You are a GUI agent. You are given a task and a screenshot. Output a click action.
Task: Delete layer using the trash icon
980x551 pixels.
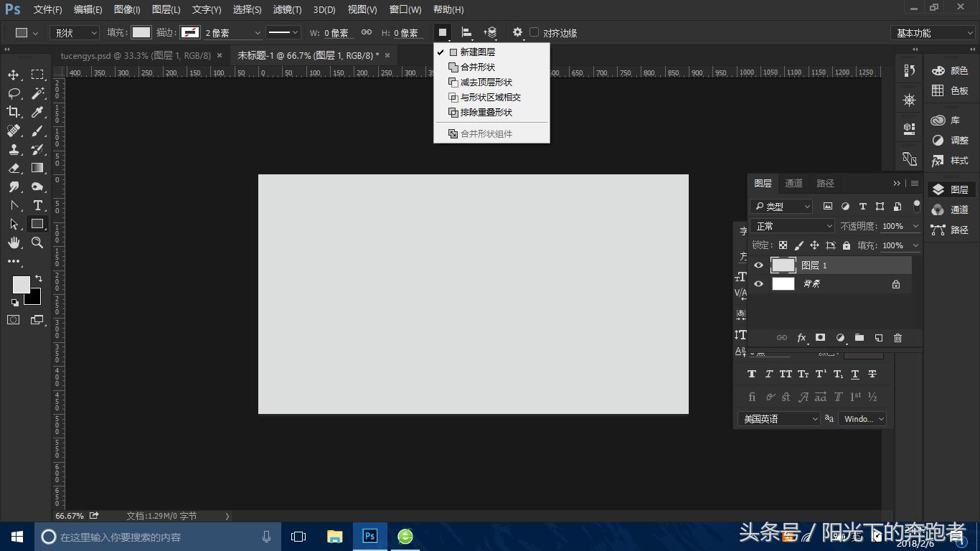(x=897, y=338)
